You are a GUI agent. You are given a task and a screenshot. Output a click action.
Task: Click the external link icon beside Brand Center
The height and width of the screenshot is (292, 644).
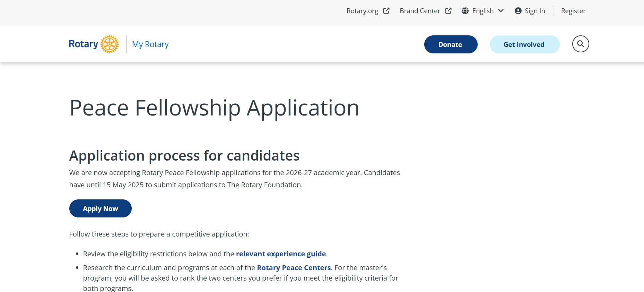pos(449,11)
